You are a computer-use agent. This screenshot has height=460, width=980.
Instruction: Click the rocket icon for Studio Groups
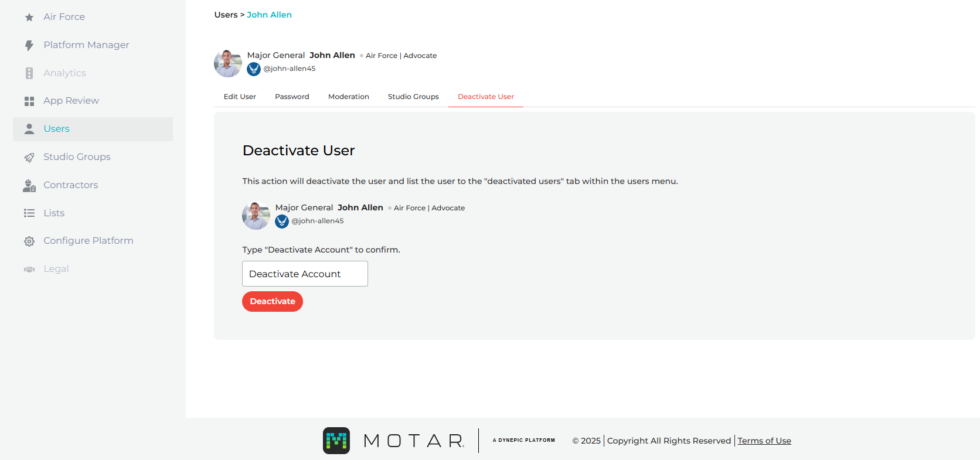pos(29,157)
